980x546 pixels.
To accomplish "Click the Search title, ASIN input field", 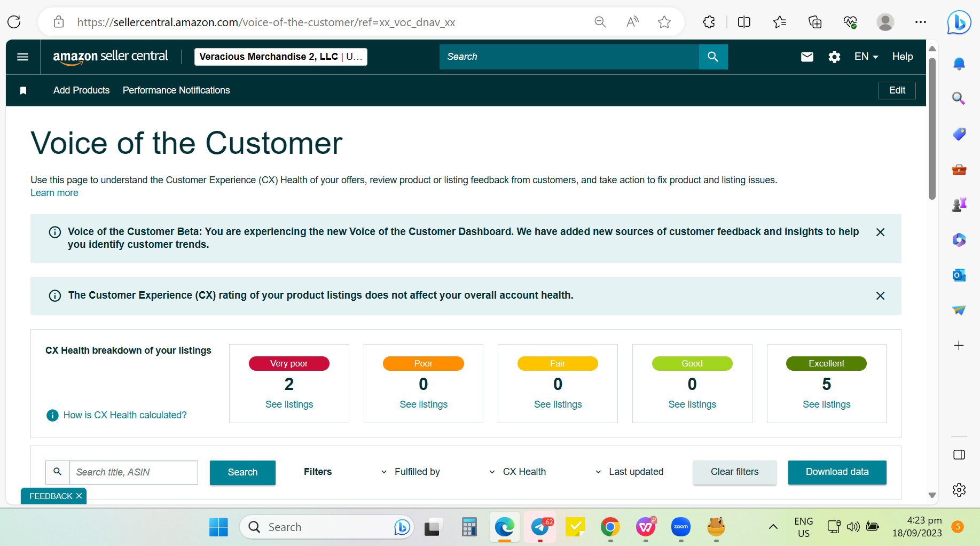I will coord(134,472).
